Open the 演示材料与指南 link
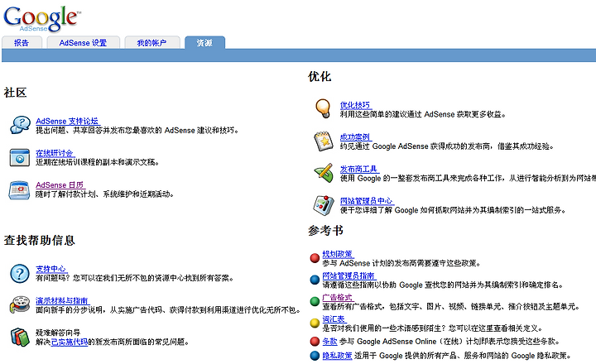 tap(62, 301)
